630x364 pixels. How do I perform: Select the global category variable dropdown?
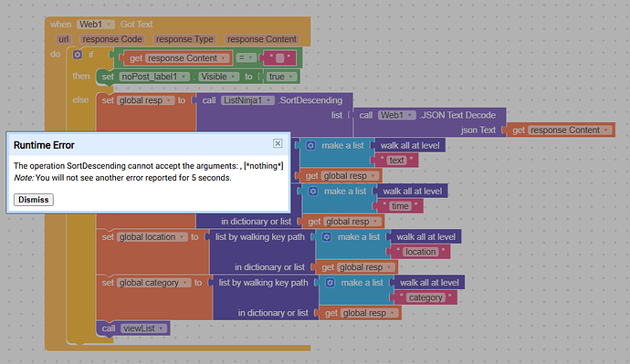pyautogui.click(x=154, y=283)
